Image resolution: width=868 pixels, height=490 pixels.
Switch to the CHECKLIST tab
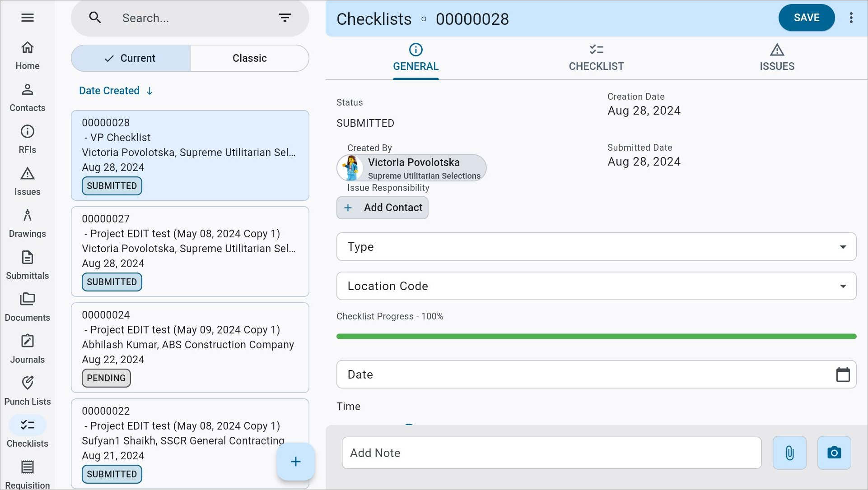[596, 58]
